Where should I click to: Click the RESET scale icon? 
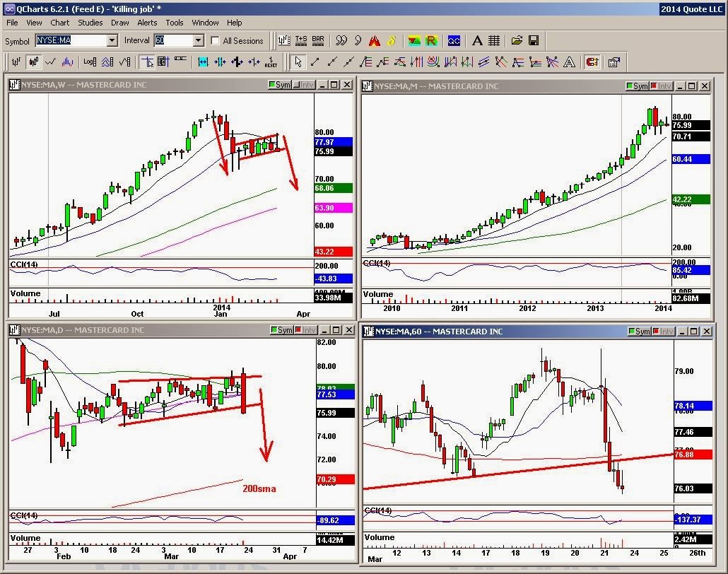pyautogui.click(x=271, y=61)
